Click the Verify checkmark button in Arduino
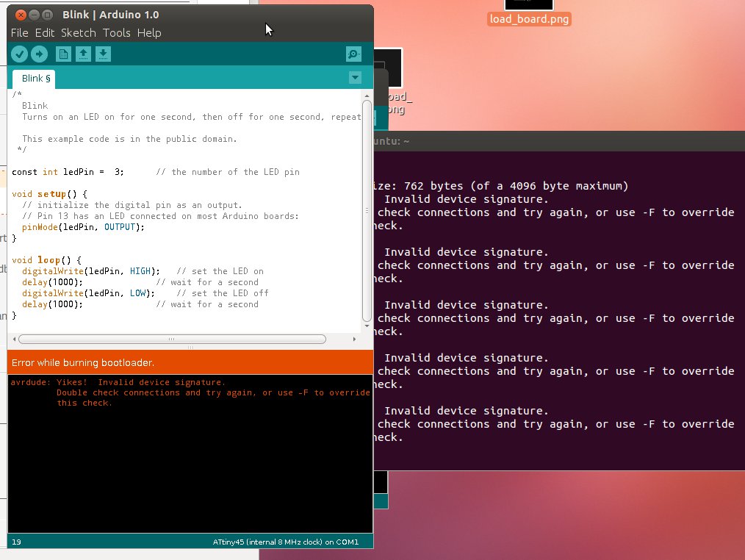The height and width of the screenshot is (560, 745). (x=20, y=54)
